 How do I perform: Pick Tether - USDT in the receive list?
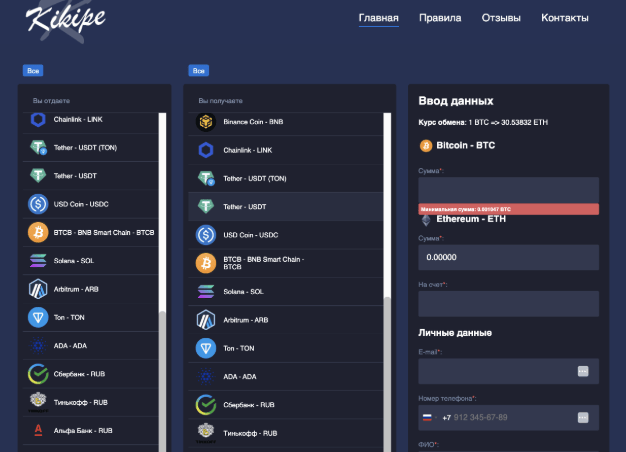[285, 206]
